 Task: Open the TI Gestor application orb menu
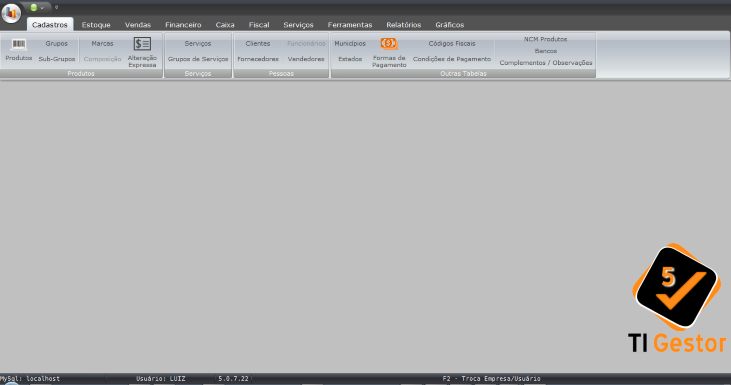tap(11, 13)
